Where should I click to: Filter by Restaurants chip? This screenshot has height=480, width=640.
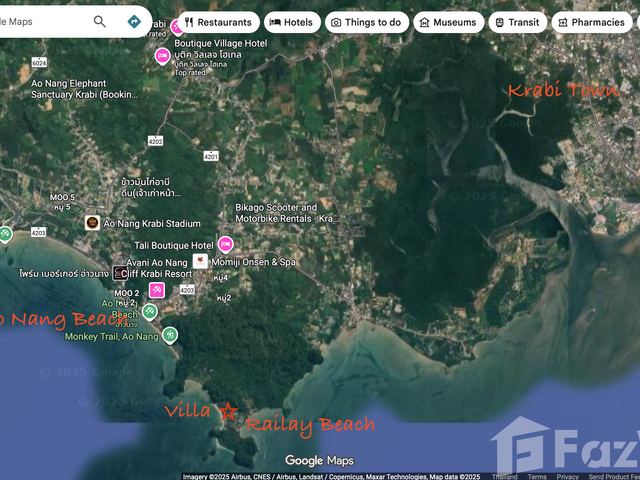coord(219,22)
